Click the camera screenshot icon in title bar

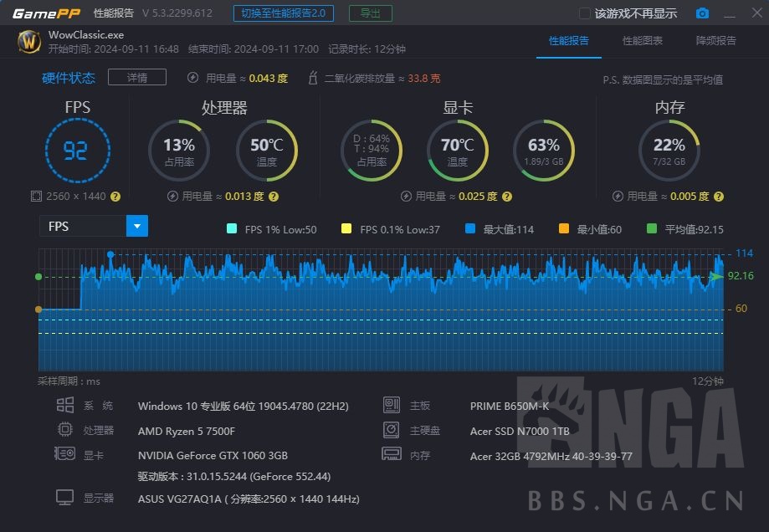click(703, 13)
